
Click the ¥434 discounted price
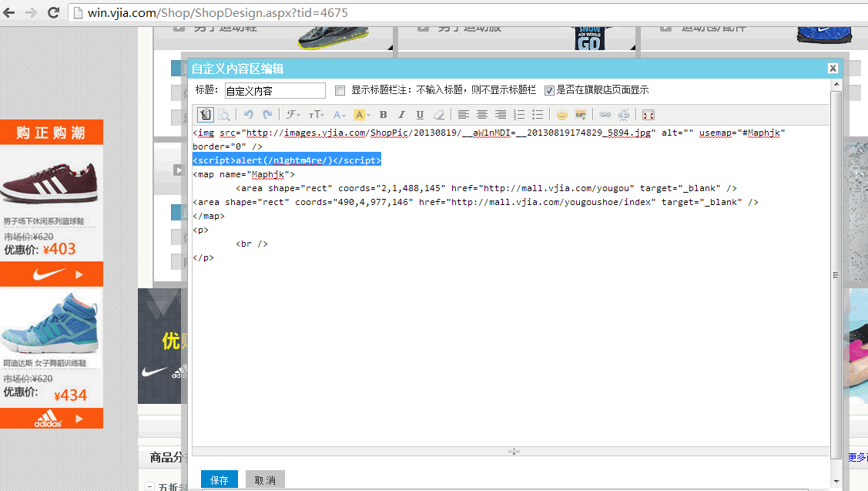(x=70, y=395)
